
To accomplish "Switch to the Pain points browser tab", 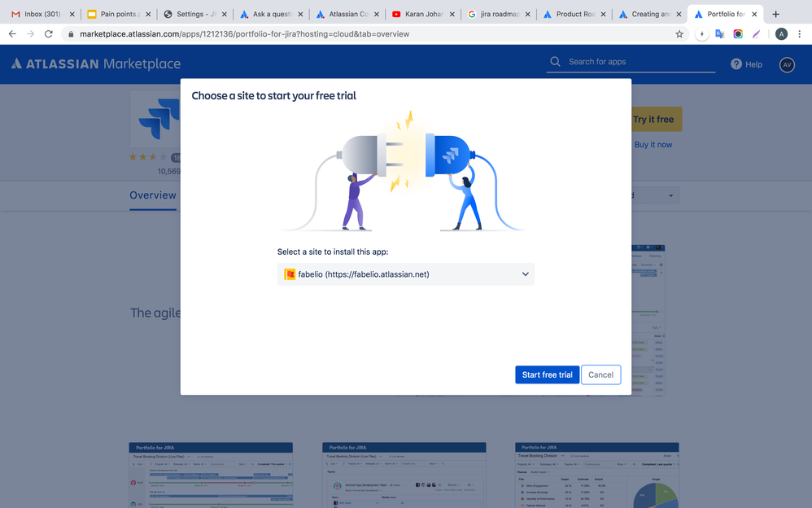I will click(119, 14).
